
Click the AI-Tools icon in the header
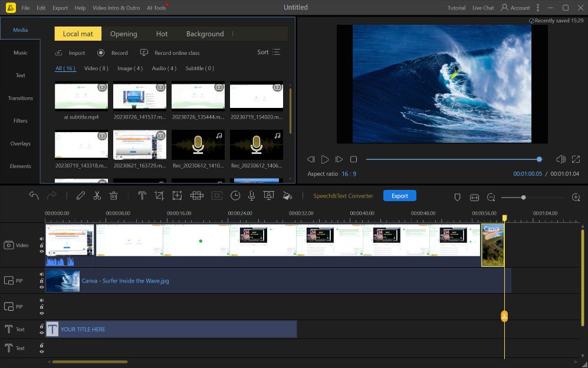click(x=156, y=8)
